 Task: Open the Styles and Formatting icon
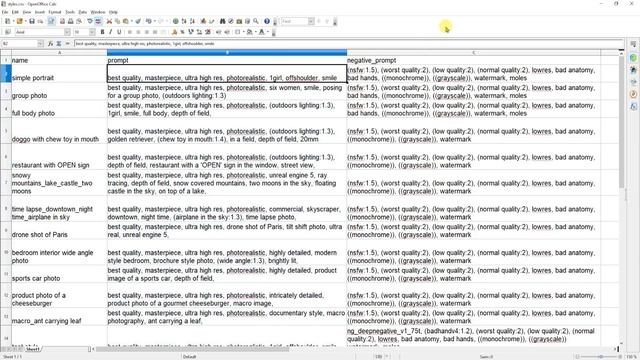coord(8,32)
